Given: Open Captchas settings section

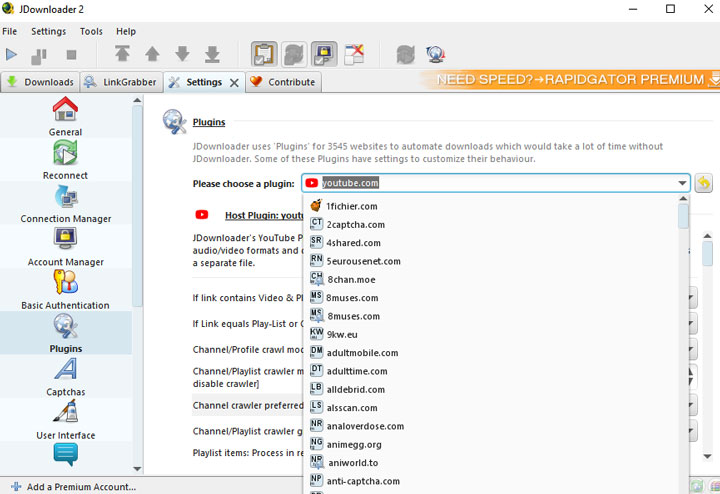Looking at the screenshot, I should point(65,376).
